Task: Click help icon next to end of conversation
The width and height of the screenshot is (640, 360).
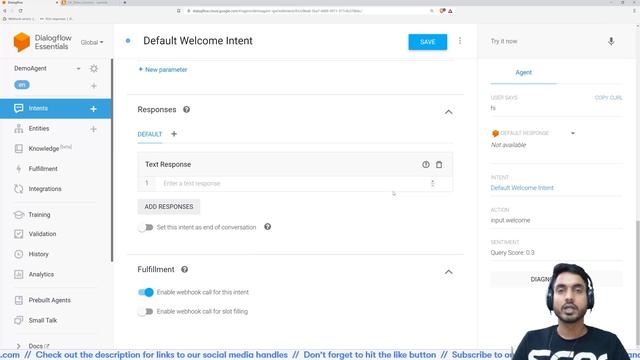Action: click(267, 227)
